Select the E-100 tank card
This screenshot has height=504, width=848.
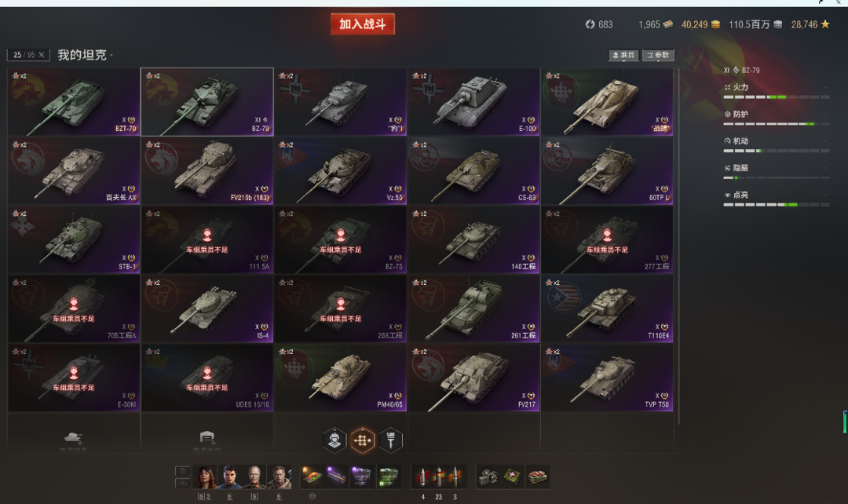(473, 102)
